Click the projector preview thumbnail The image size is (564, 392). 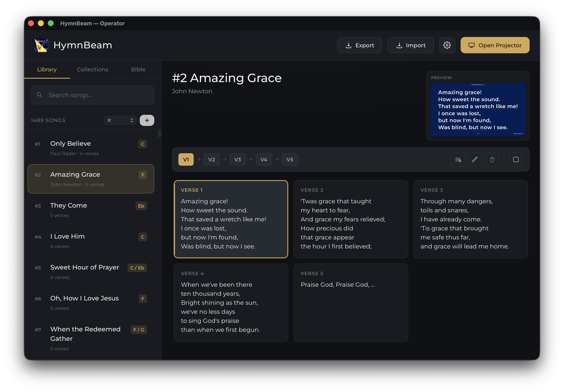click(478, 110)
